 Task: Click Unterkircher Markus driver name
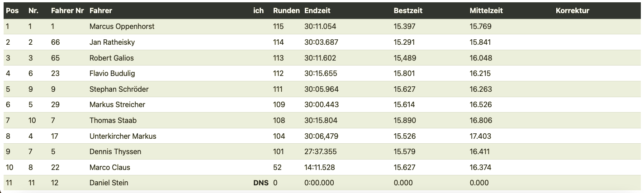coord(123,136)
